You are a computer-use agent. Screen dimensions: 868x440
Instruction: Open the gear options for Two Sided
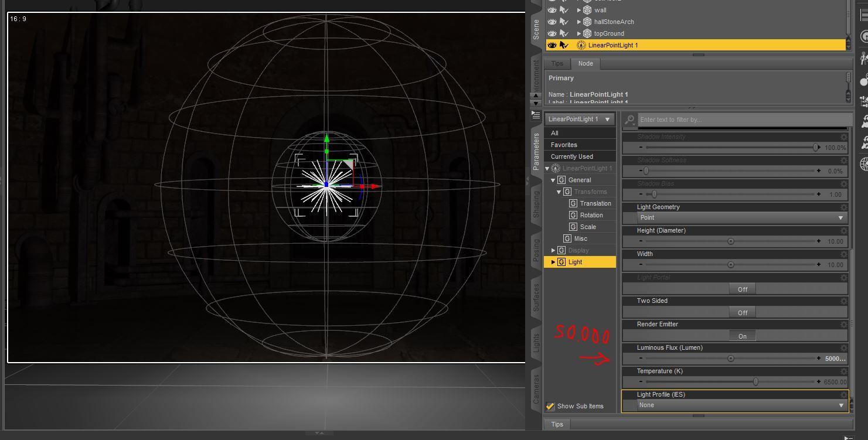pos(843,301)
